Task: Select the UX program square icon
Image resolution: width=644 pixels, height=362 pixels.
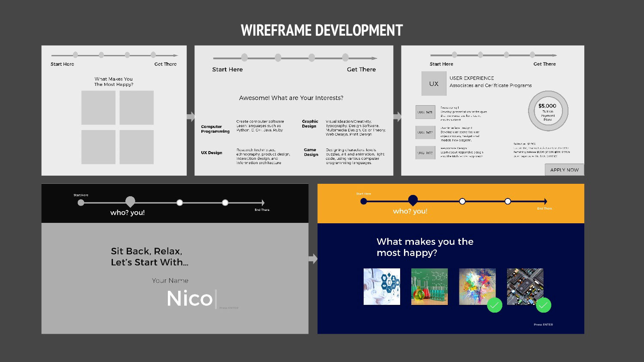Action: tap(434, 84)
